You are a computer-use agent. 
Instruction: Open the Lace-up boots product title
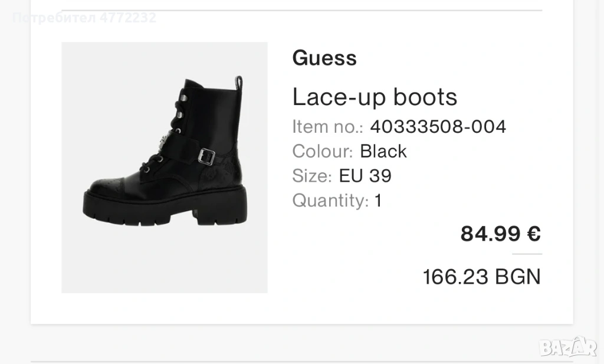pos(375,97)
